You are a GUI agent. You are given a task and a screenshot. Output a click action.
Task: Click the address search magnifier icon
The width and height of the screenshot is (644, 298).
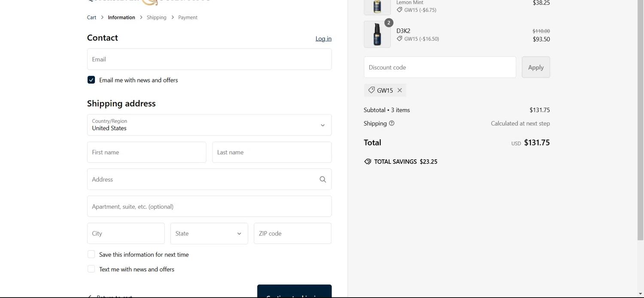(323, 179)
